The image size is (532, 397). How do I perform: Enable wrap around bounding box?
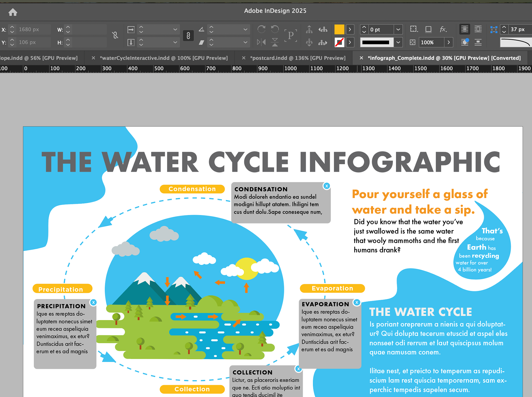click(x=478, y=29)
